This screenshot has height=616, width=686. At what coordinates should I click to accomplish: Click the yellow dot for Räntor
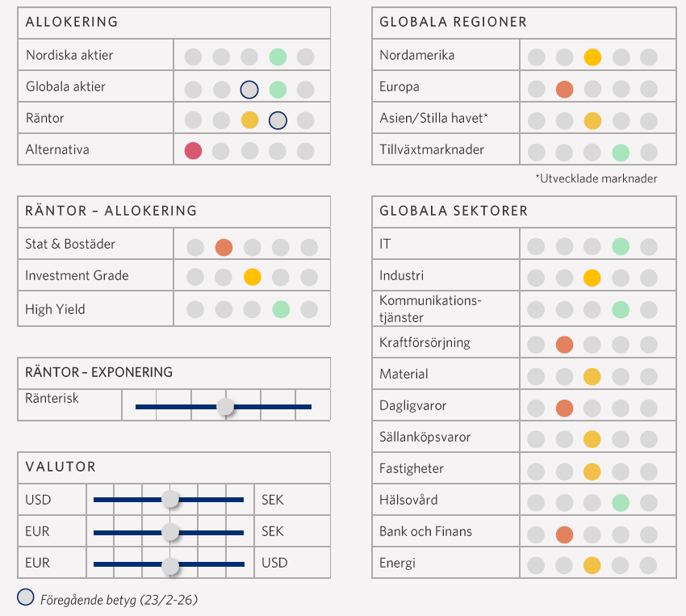(249, 120)
